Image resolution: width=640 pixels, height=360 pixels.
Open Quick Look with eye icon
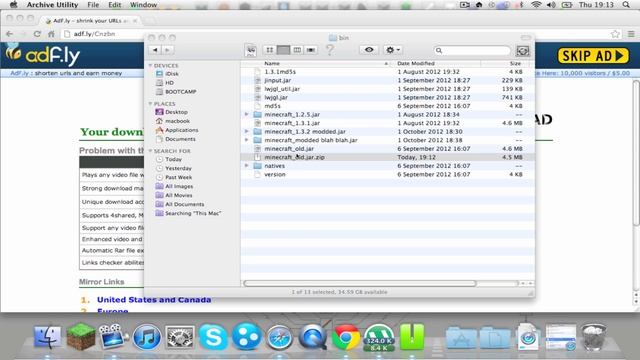(x=369, y=50)
